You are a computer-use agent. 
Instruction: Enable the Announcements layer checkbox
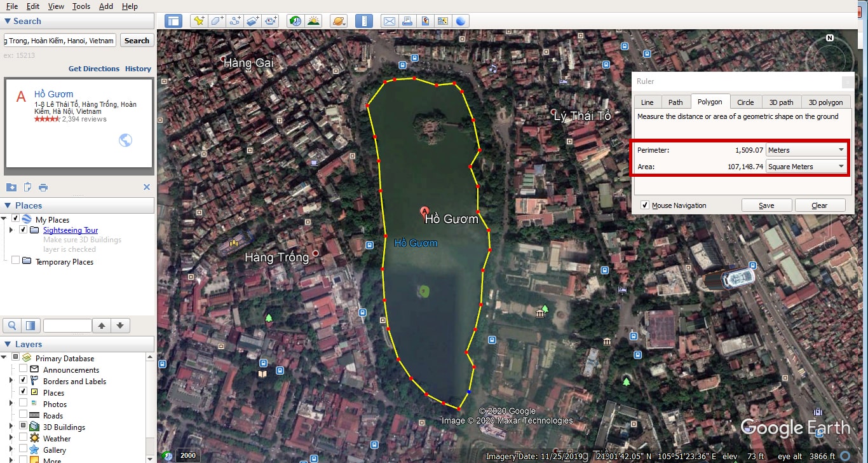(x=24, y=368)
